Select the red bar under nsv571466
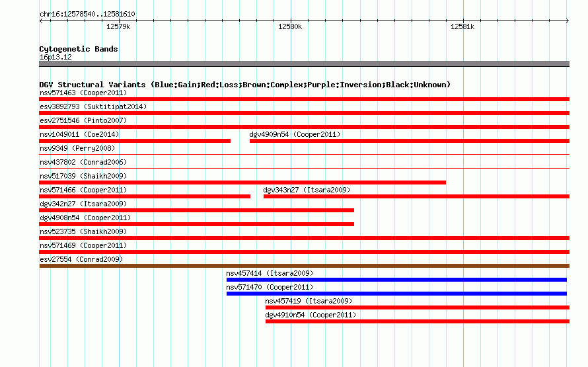This screenshot has height=367, width=588. [x=145, y=196]
